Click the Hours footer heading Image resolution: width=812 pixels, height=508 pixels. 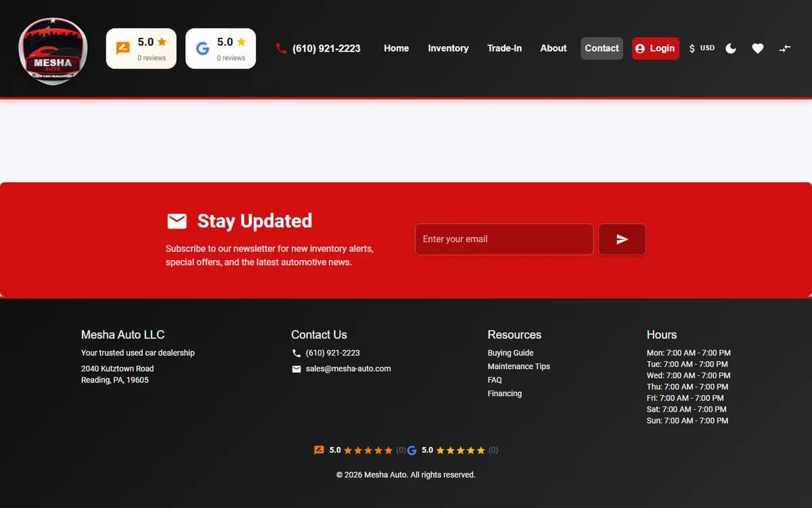tap(662, 335)
